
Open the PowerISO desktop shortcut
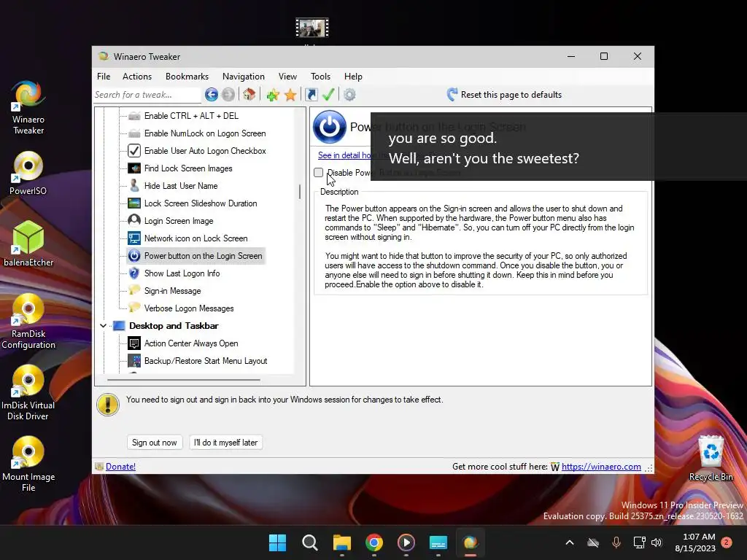click(28, 174)
